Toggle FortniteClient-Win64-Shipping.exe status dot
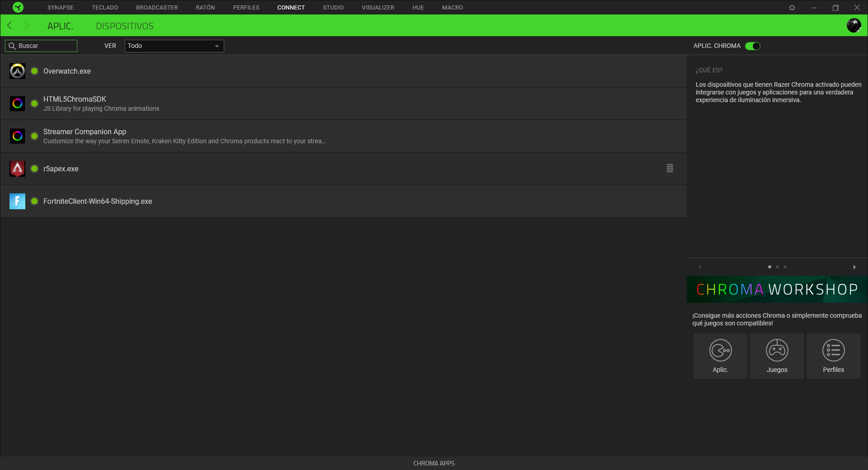 [x=34, y=201]
